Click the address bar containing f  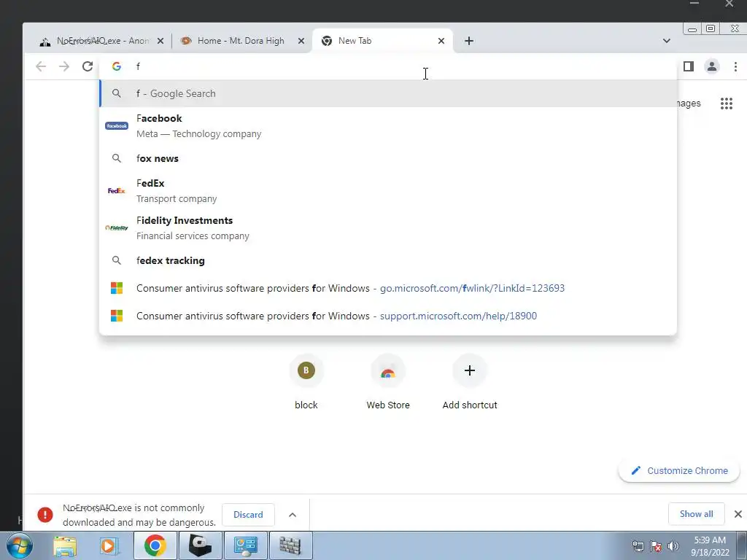click(x=388, y=66)
